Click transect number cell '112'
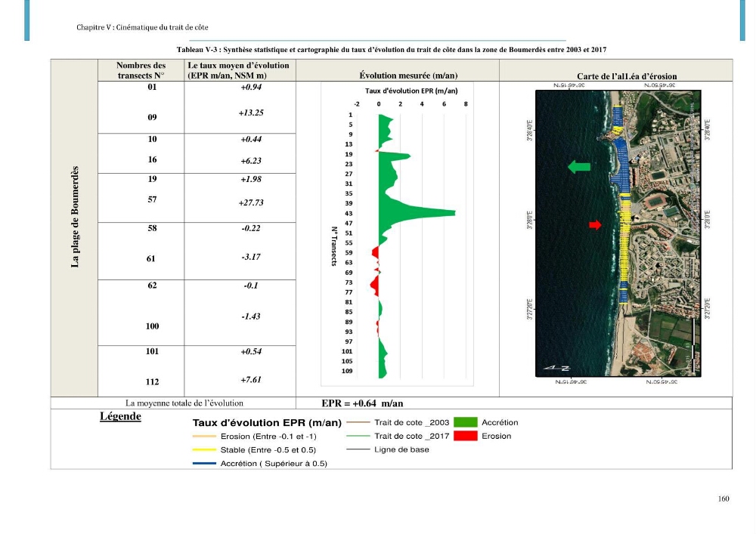 tap(153, 382)
